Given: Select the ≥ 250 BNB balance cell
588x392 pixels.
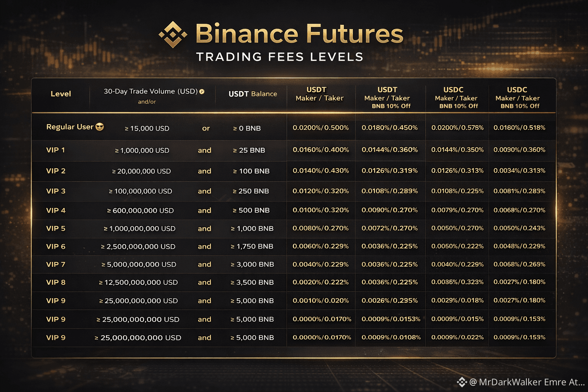Looking at the screenshot, I should pyautogui.click(x=251, y=191).
